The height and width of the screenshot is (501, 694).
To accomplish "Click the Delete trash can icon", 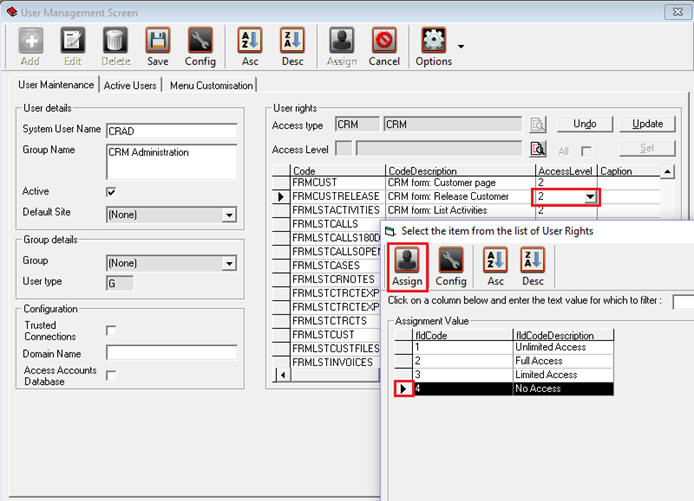I will point(115,41).
